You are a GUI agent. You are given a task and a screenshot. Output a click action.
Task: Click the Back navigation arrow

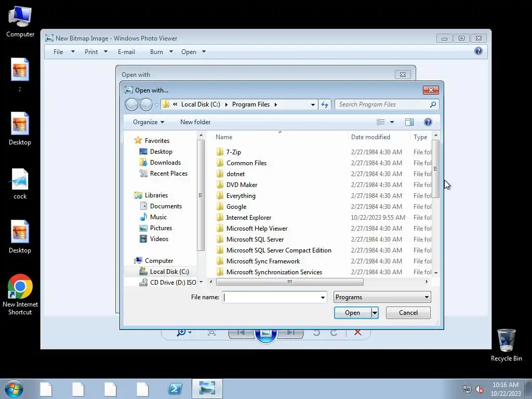(x=131, y=104)
